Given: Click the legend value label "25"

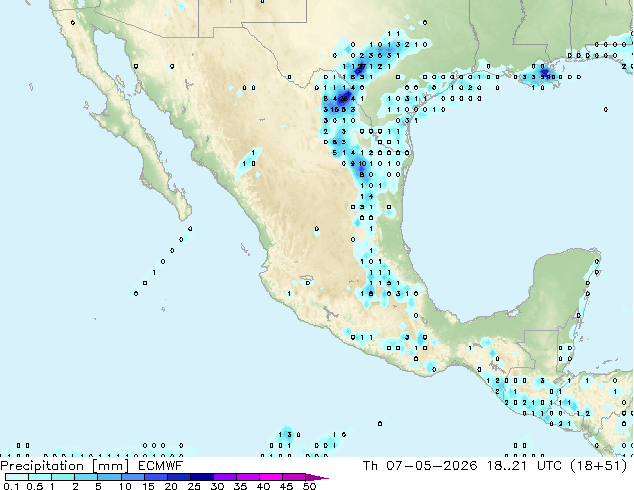Looking at the screenshot, I should click(194, 486).
